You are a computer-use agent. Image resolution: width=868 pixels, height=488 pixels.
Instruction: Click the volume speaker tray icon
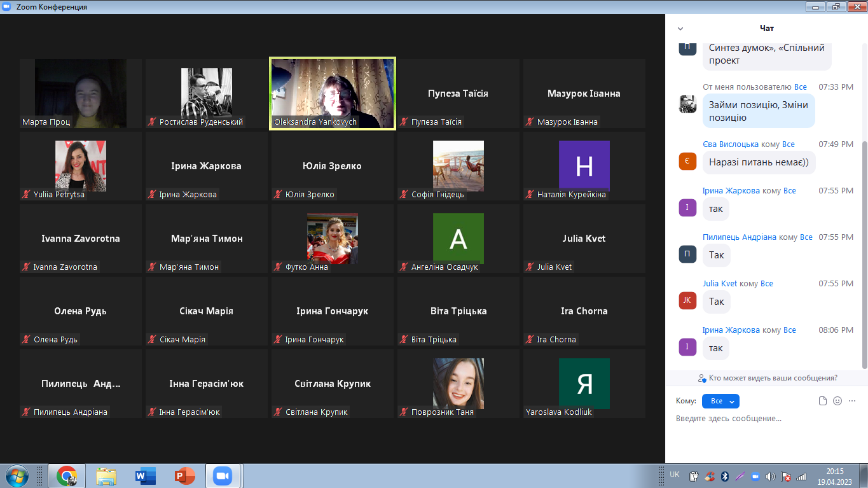771,476
